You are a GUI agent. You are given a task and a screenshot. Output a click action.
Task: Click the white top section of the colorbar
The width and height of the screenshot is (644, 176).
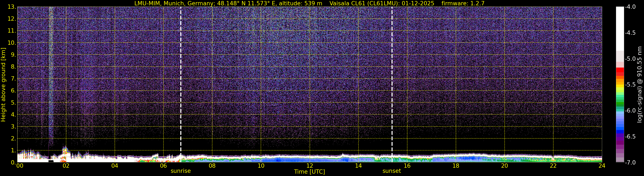pos(620,29)
